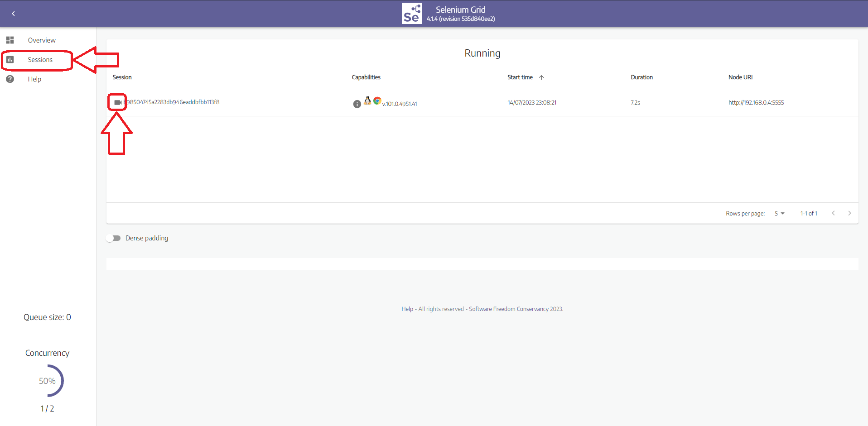Image resolution: width=868 pixels, height=426 pixels.
Task: Click the 4.1.4 revision text
Action: (x=461, y=19)
